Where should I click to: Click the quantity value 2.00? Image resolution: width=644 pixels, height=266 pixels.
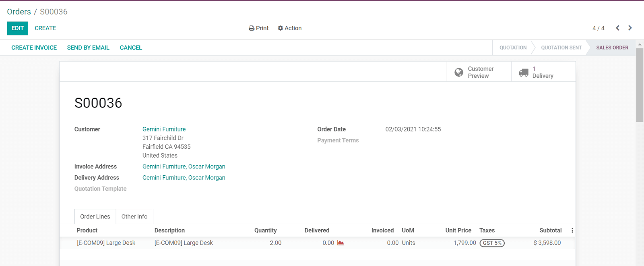(x=276, y=243)
